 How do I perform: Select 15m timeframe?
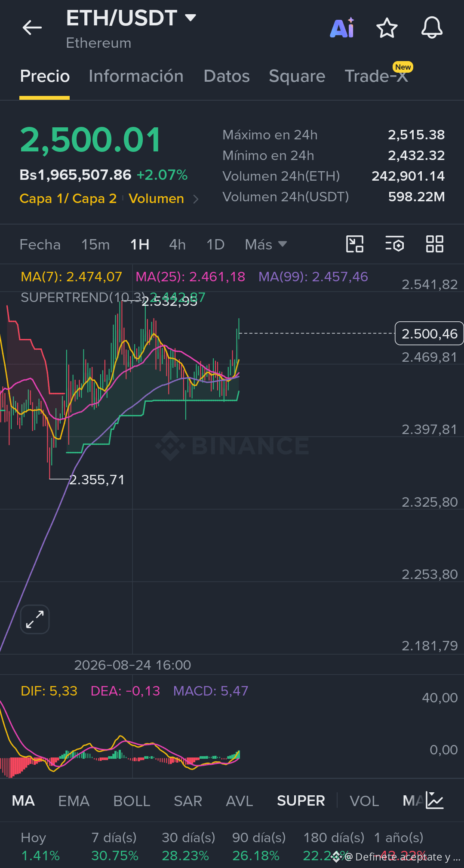click(x=95, y=245)
